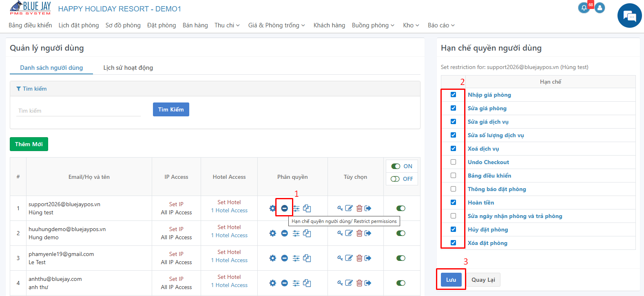Open the live chat bubble
644x296 pixels.
pyautogui.click(x=630, y=16)
